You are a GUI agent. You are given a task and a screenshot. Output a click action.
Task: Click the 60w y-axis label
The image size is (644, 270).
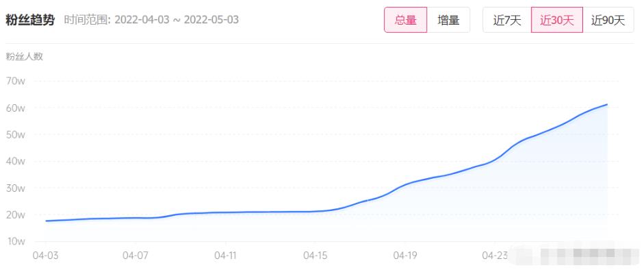pos(16,108)
